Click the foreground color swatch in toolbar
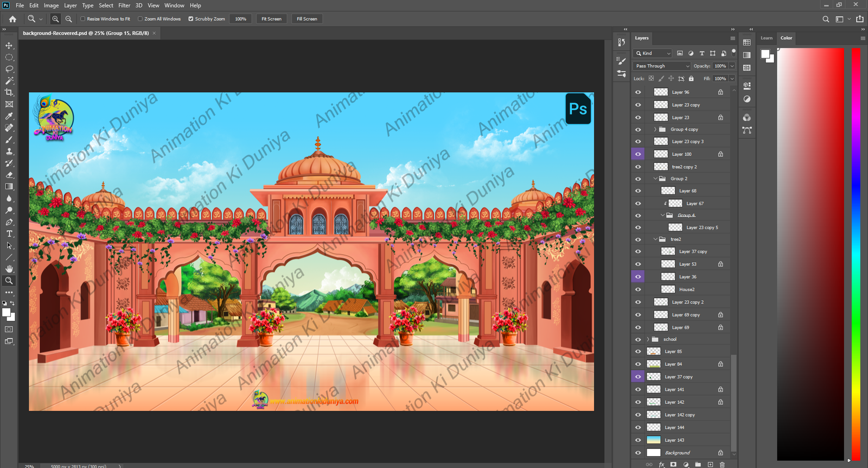Viewport: 868px width, 468px height. 7,313
